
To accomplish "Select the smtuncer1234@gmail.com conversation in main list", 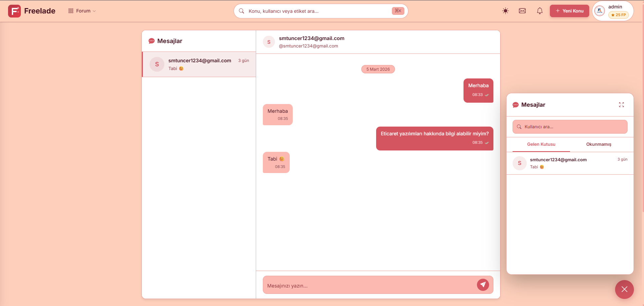I will pos(199,64).
